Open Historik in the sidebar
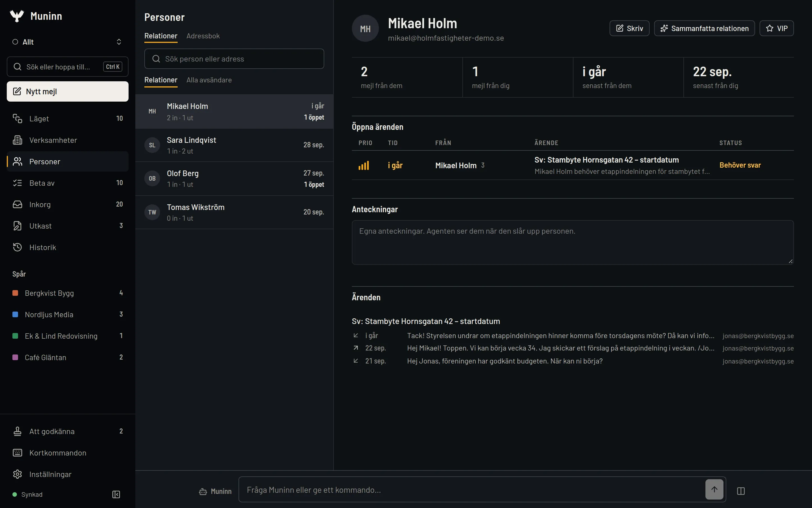 pyautogui.click(x=67, y=247)
